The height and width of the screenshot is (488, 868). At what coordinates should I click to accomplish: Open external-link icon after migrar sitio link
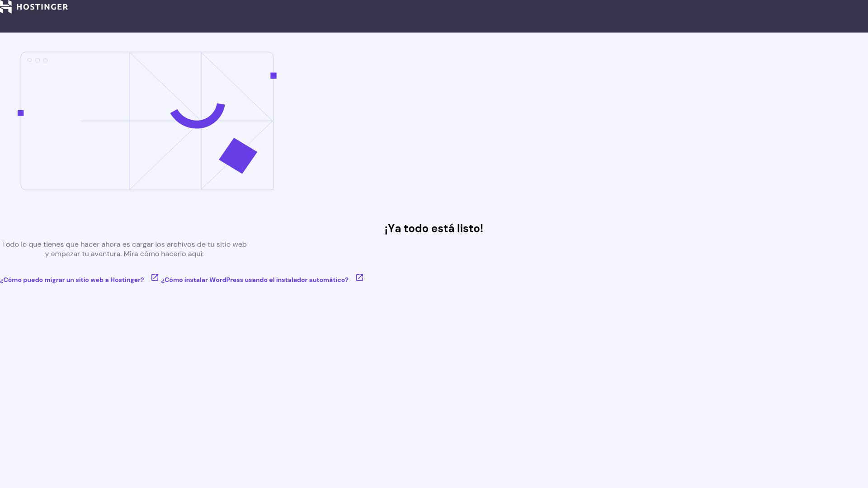155,277
